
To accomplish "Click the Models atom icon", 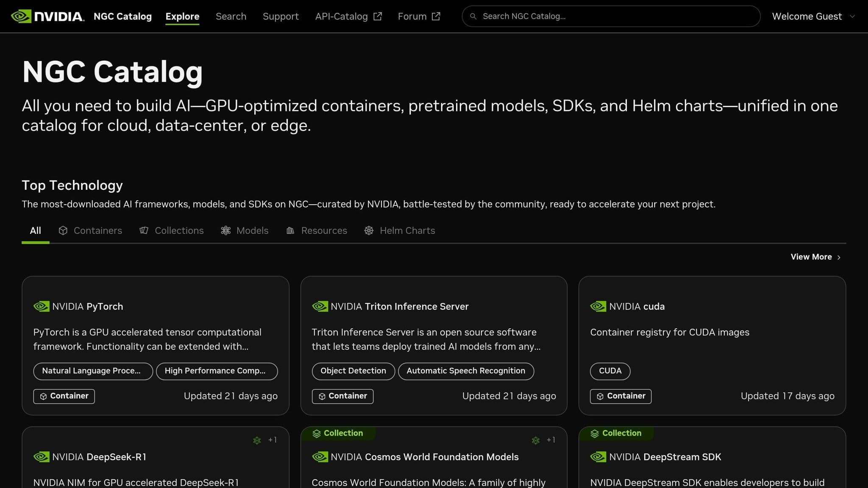I will coord(225,230).
